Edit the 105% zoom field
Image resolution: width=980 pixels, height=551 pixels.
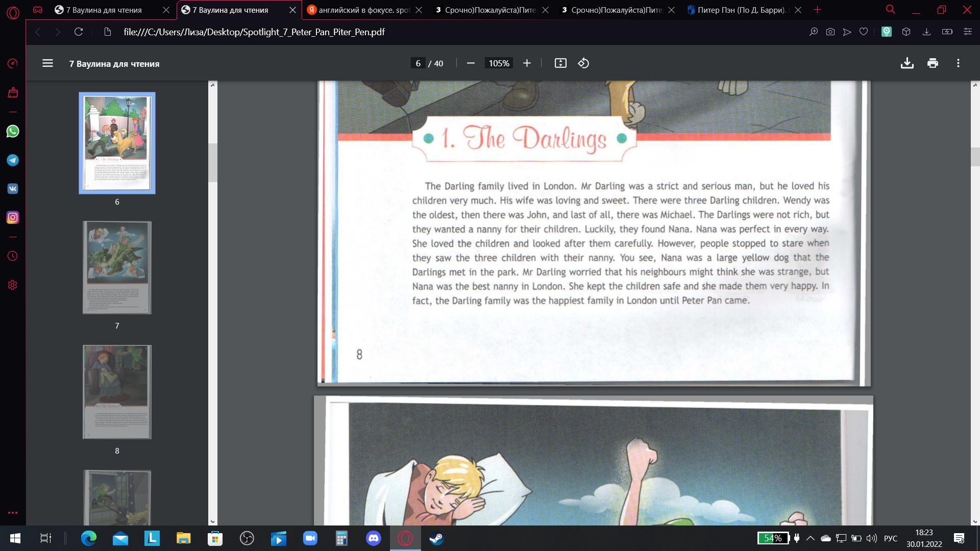click(499, 63)
